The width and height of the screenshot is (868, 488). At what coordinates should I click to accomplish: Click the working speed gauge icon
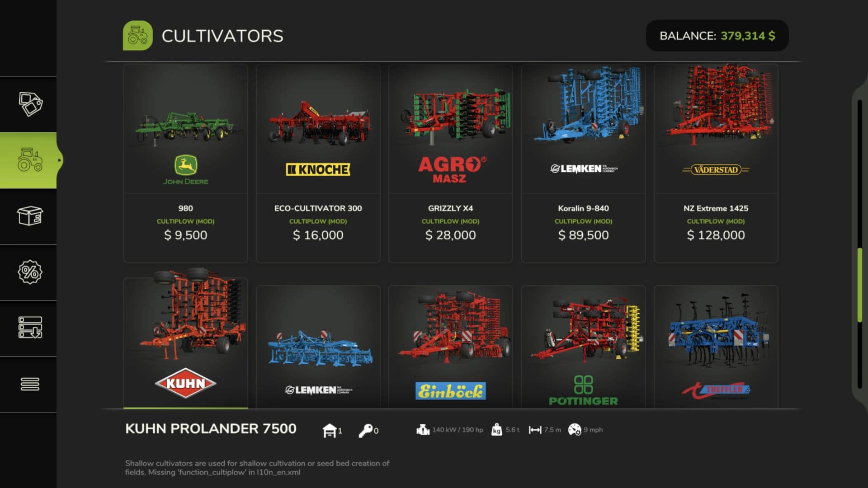(575, 430)
